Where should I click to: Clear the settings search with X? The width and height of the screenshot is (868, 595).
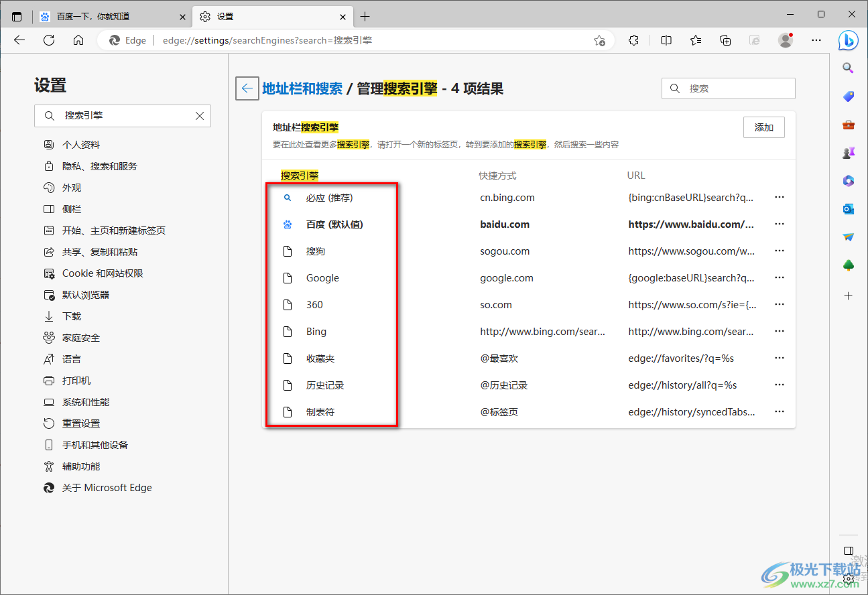click(x=200, y=116)
